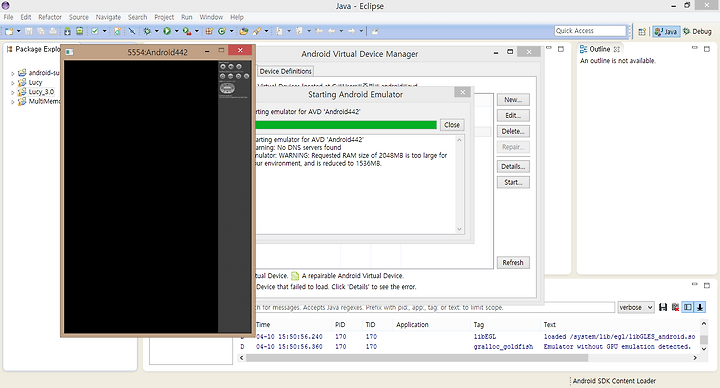
Task: Click the Save All toolbar icon
Action: (41, 31)
